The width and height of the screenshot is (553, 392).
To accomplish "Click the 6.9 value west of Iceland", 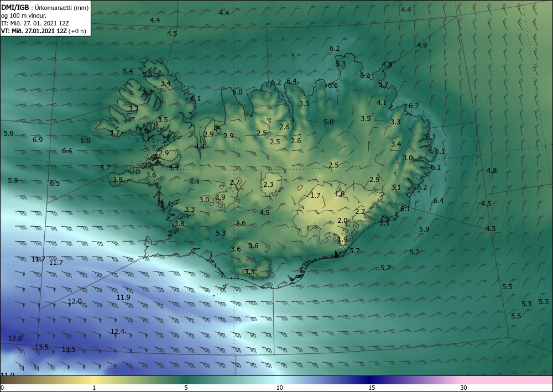I will (38, 139).
